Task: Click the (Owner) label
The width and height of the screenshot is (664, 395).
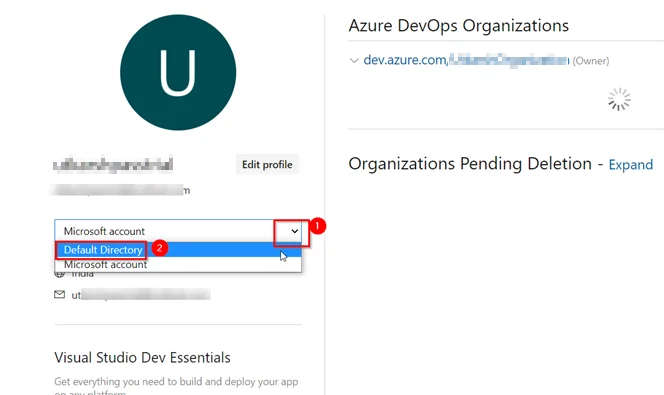Action: click(x=591, y=61)
